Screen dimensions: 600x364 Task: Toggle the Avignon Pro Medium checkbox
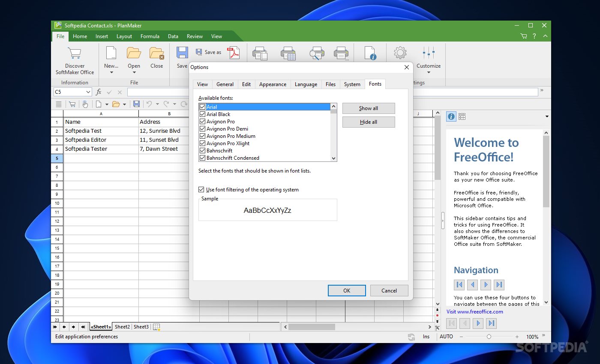[203, 136]
